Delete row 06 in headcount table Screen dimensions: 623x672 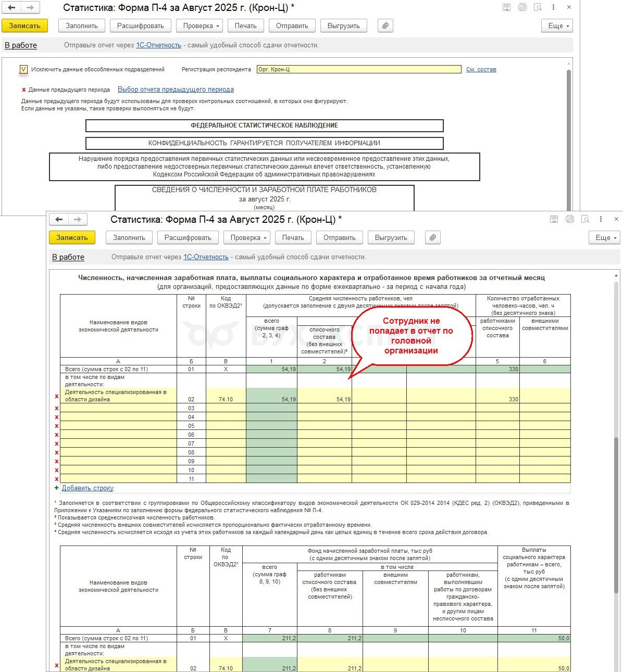pyautogui.click(x=57, y=435)
